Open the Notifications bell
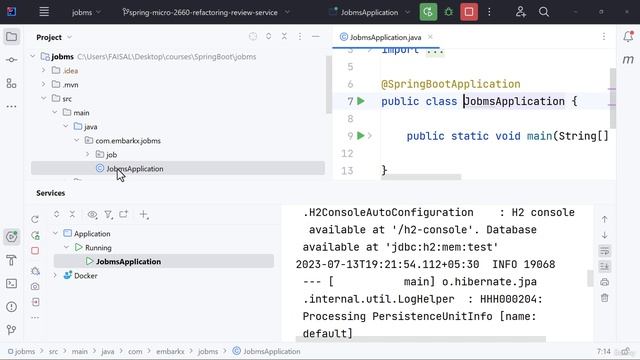 [628, 36]
